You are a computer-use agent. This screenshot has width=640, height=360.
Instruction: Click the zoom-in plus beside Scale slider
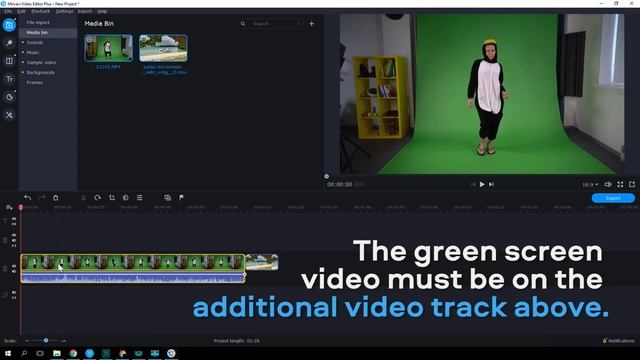pos(63,341)
